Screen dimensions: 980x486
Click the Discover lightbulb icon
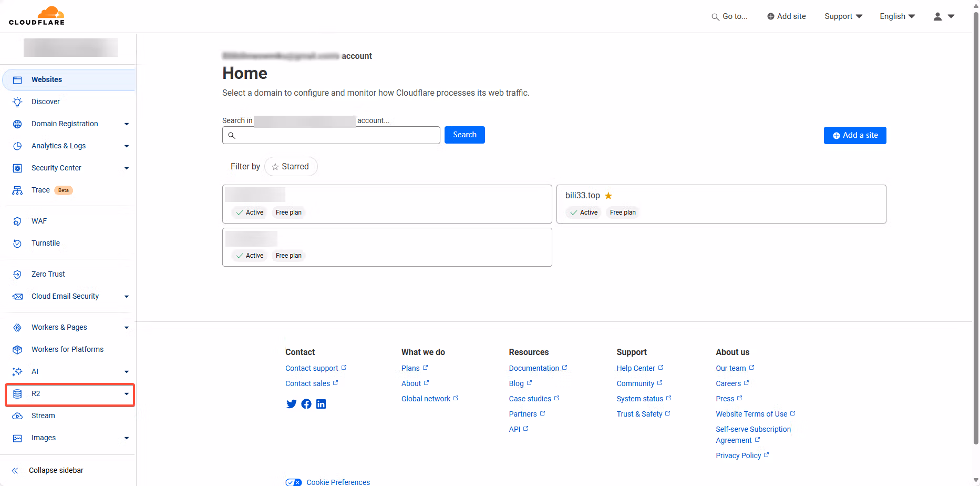[17, 102]
